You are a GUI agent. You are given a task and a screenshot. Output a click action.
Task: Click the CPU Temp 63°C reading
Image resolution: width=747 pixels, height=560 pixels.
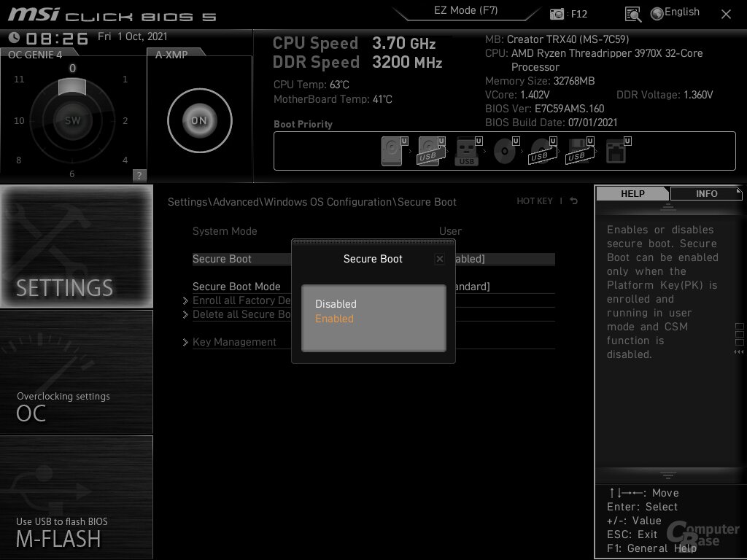pos(311,85)
